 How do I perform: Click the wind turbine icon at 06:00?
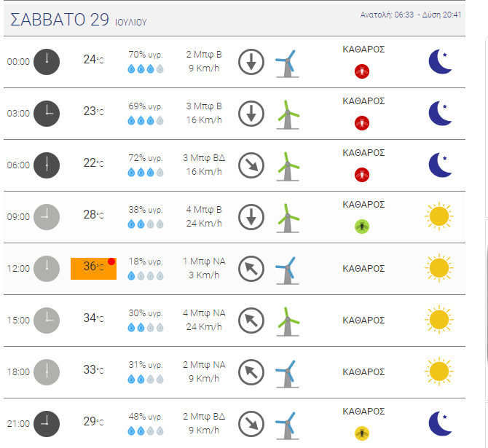[288, 166]
